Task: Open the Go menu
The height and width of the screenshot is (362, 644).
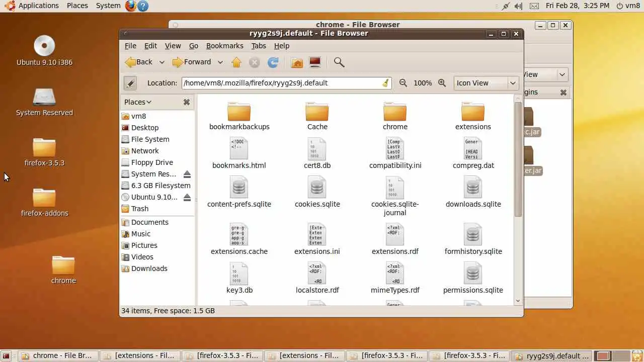Action: [194, 46]
